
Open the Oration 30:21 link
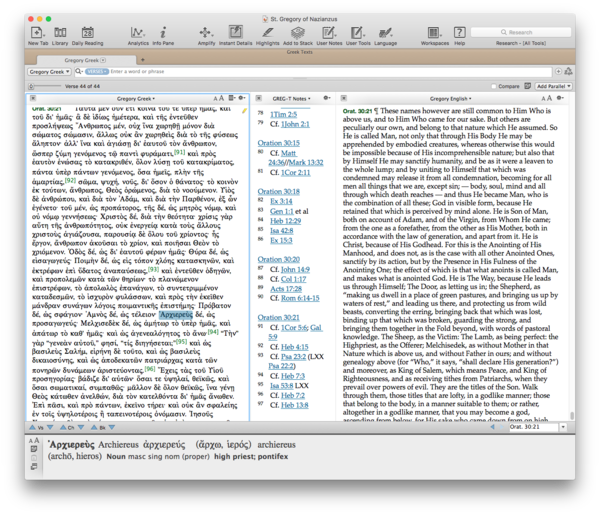pos(279,318)
